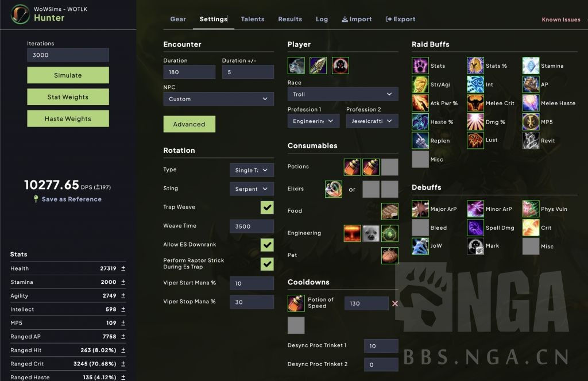Screen dimensions: 588x381
Task: Click the Lust raid buff icon
Action: coord(475,141)
